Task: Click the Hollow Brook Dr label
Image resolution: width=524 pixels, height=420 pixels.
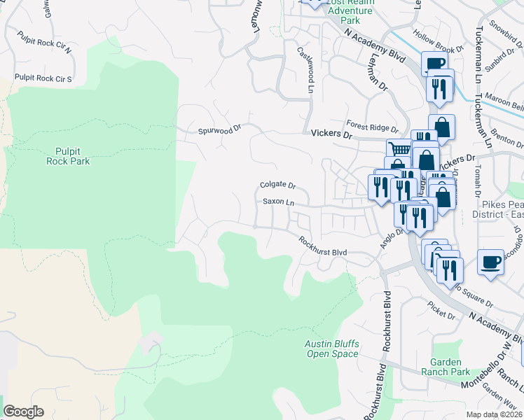Action: 438,41
